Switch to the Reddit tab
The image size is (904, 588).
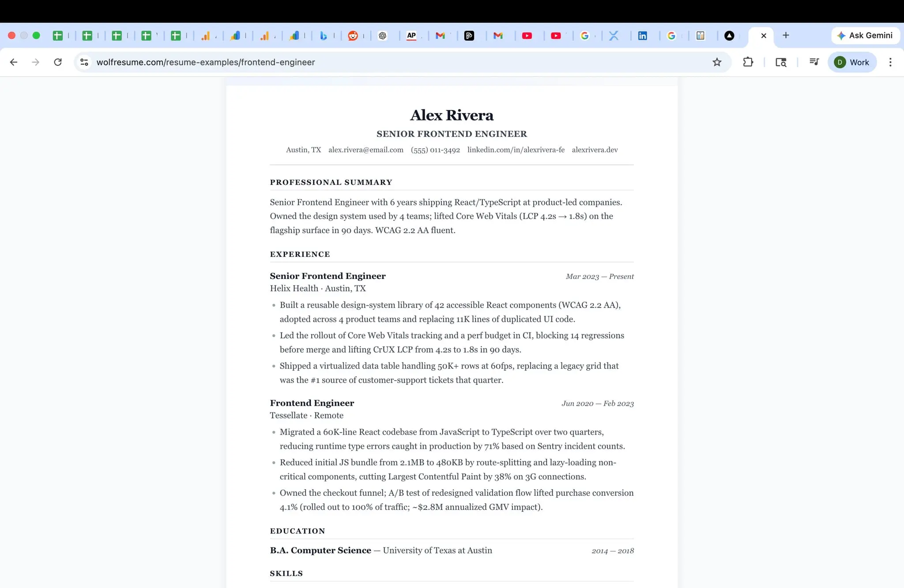click(353, 36)
